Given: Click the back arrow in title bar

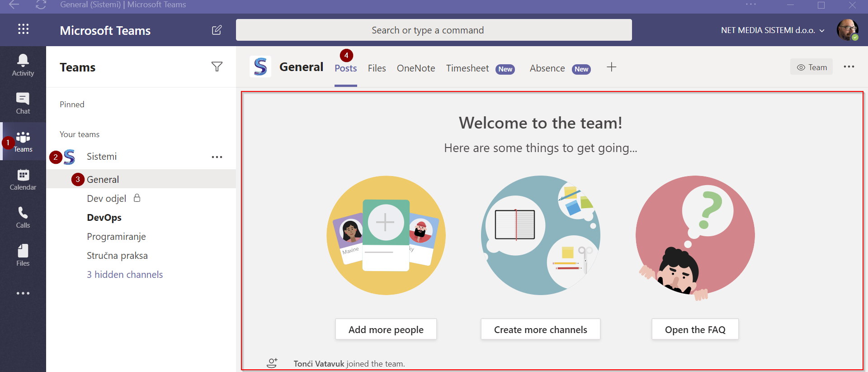Looking at the screenshot, I should [14, 5].
